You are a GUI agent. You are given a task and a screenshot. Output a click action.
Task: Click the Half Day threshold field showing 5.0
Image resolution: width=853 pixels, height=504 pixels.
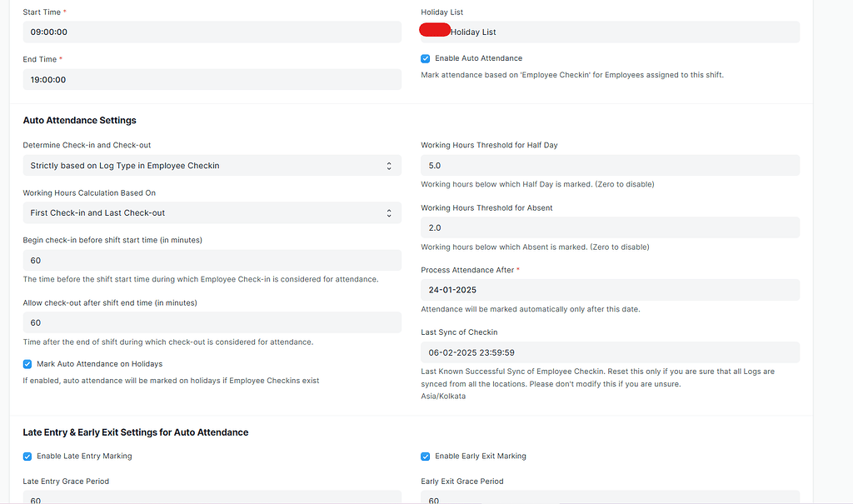(610, 166)
